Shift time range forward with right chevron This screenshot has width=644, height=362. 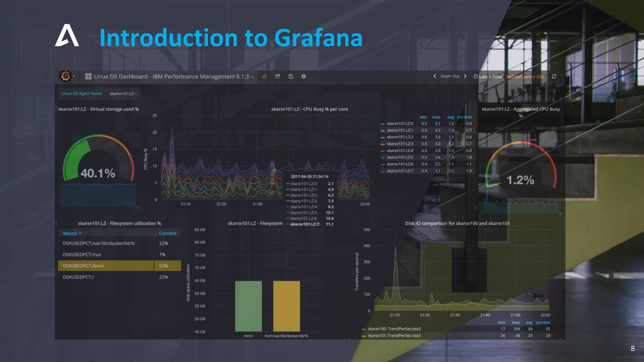465,76
